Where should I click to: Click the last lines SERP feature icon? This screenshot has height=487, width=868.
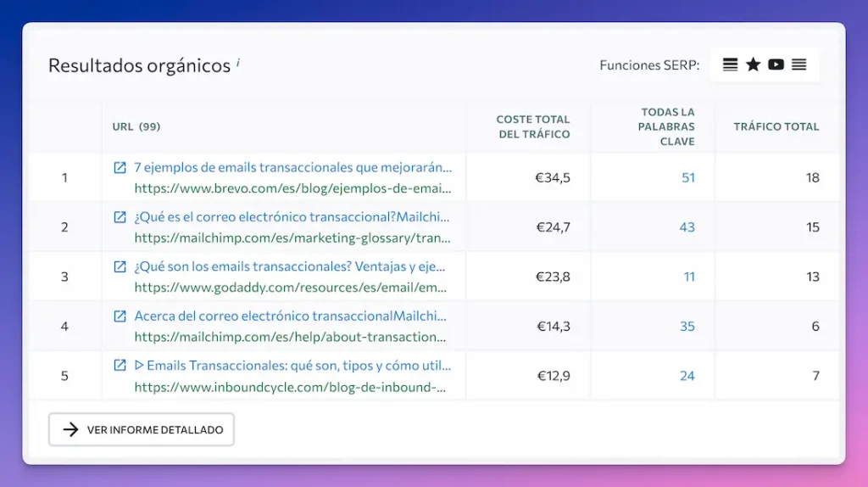coord(798,64)
